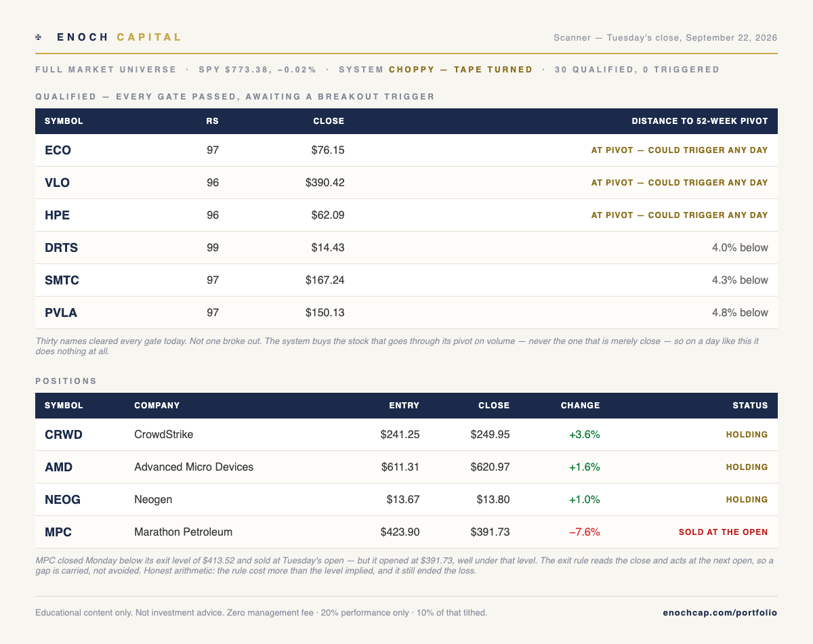Click the +1.6% change for AMD
Screen dimensions: 813x644
click(585, 467)
